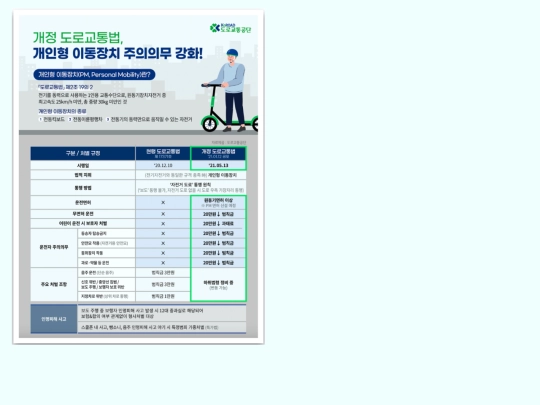The image size is (540, 405).
Task: Click the green headline 개정 도로교통법,
Action: click(78, 38)
